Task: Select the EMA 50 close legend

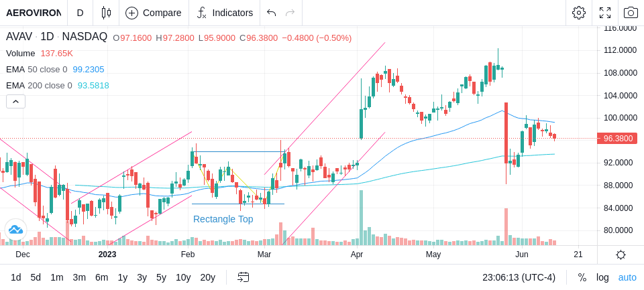Action: click(36, 70)
